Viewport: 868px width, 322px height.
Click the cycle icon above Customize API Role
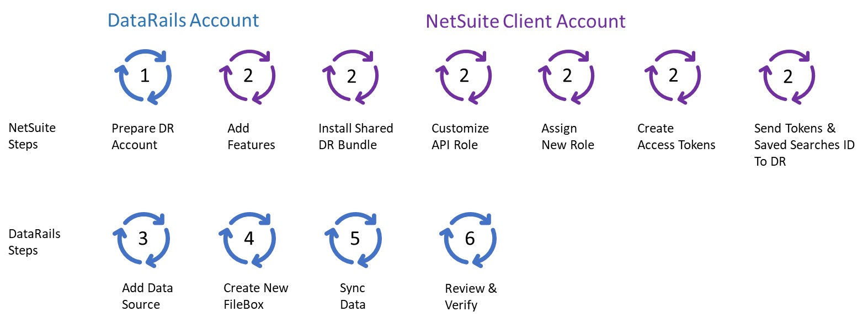[464, 76]
